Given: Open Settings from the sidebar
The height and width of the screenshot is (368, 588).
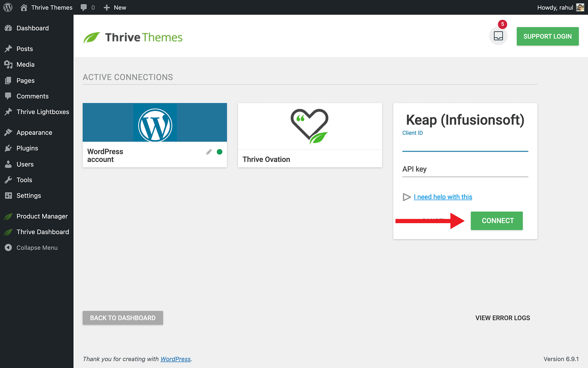Looking at the screenshot, I should click(x=9, y=196).
